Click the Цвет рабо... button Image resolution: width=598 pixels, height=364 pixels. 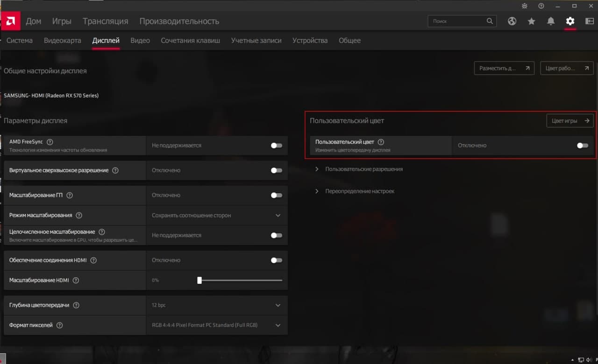[x=567, y=68]
